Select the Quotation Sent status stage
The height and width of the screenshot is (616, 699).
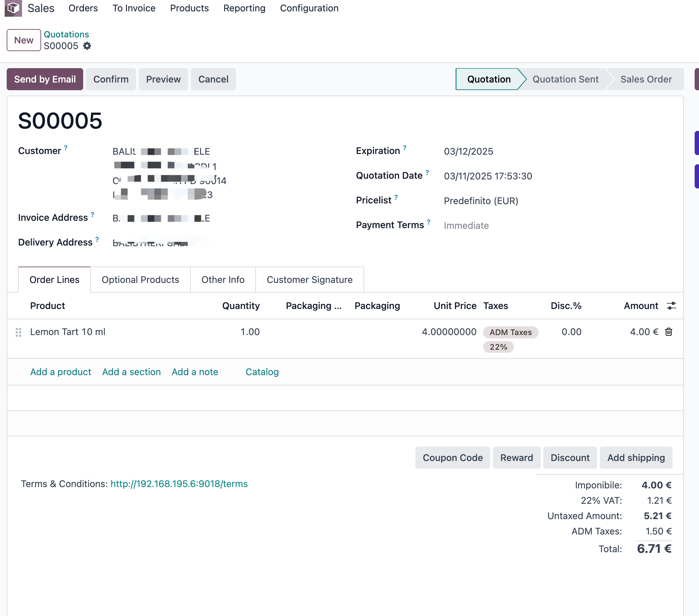pyautogui.click(x=566, y=79)
